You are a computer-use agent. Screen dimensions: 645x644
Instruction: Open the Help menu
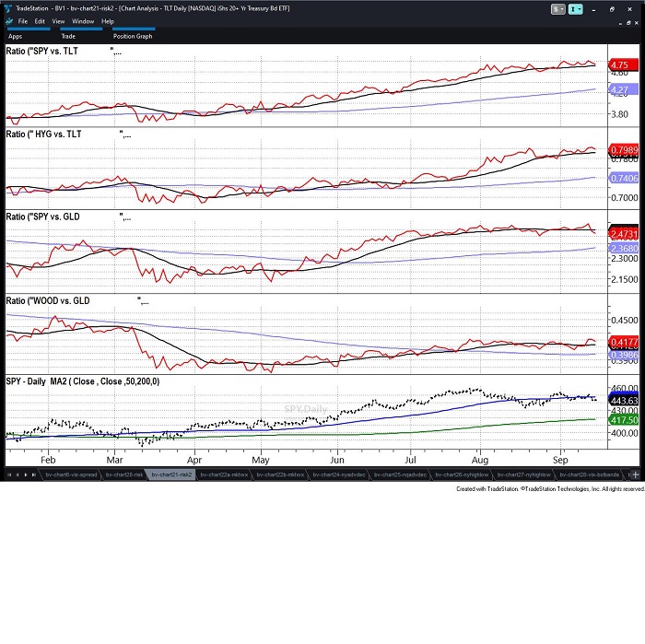point(108,21)
